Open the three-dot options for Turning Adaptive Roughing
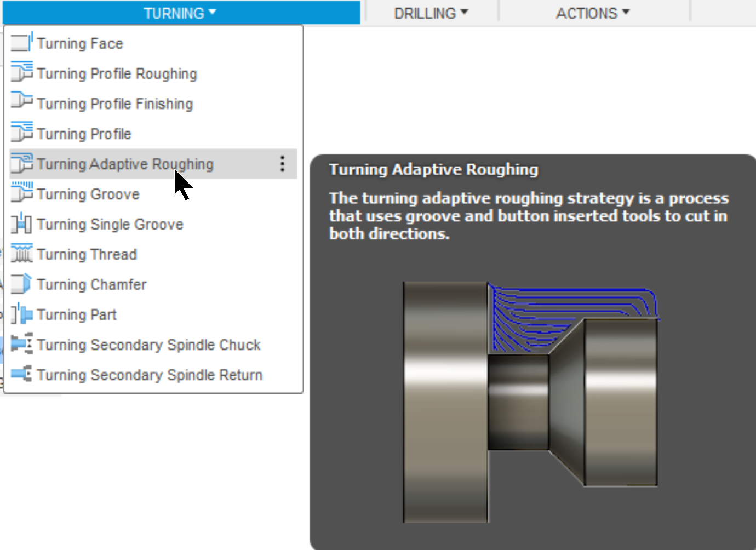 (x=282, y=164)
